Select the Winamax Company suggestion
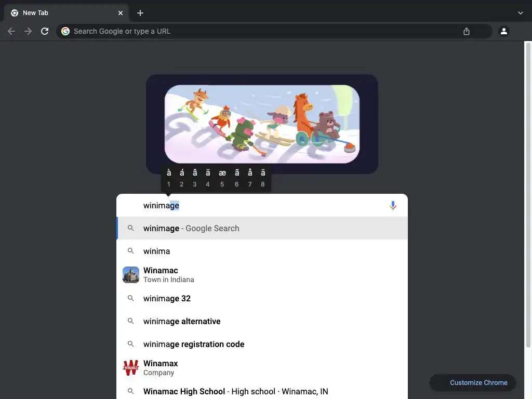Viewport: 532px width, 399px height. pos(262,368)
